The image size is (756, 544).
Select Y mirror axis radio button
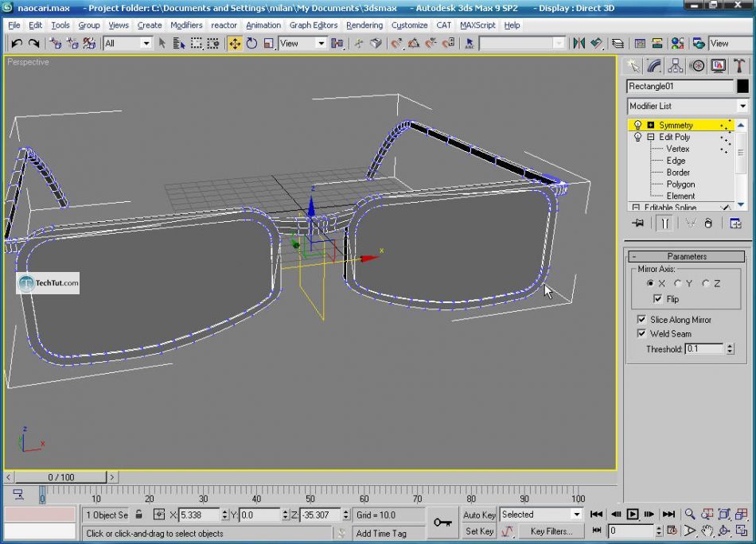[x=677, y=283]
